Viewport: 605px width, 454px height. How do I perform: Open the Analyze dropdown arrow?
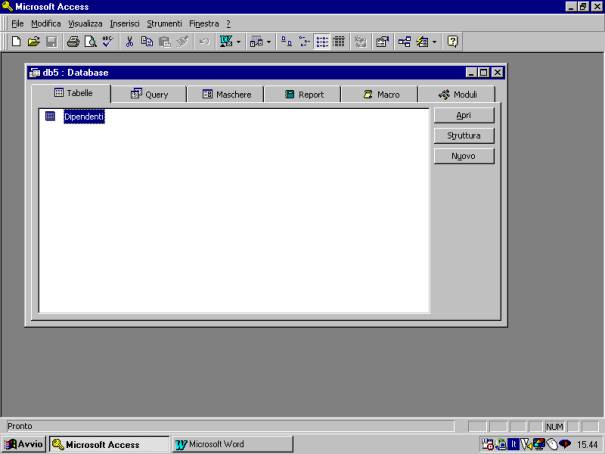click(269, 41)
